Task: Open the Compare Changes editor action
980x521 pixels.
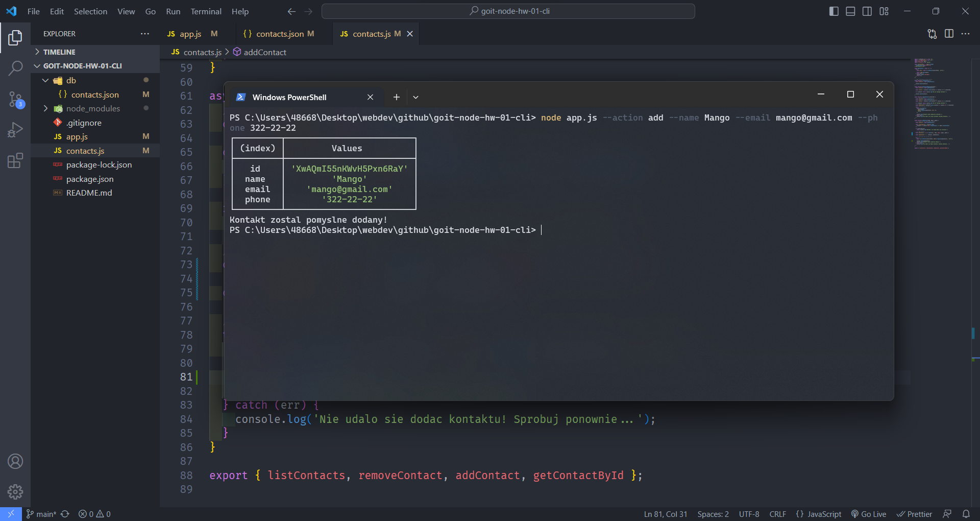Action: pos(932,34)
